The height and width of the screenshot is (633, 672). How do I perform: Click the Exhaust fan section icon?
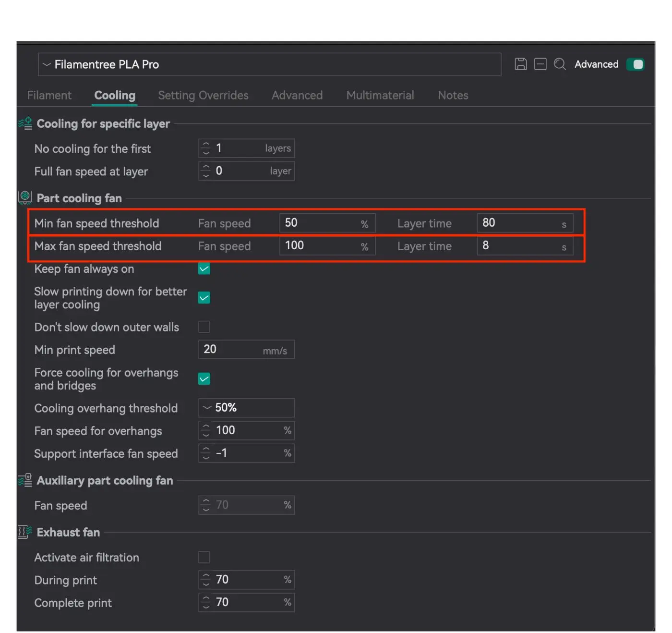pyautogui.click(x=25, y=532)
